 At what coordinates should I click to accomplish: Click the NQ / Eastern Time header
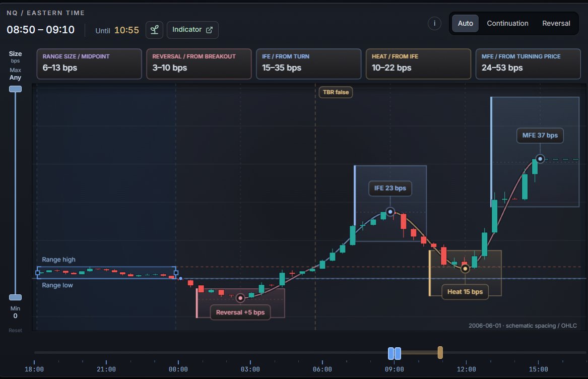[45, 13]
